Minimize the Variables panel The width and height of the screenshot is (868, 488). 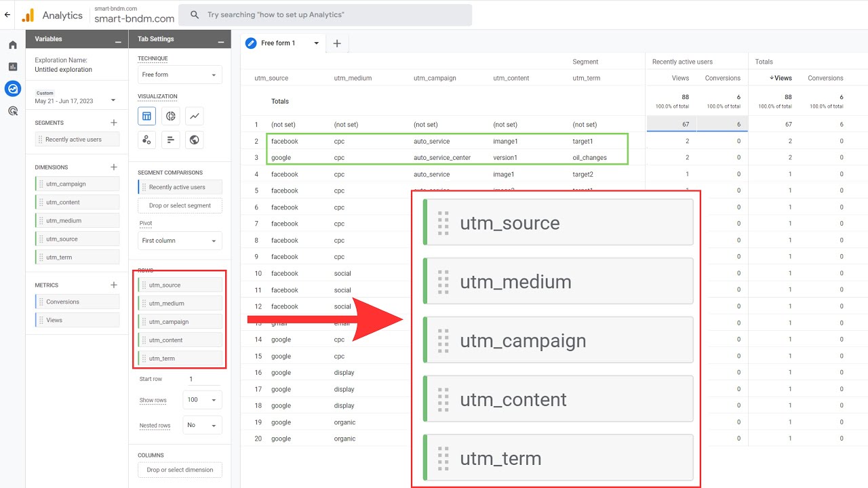tap(118, 41)
